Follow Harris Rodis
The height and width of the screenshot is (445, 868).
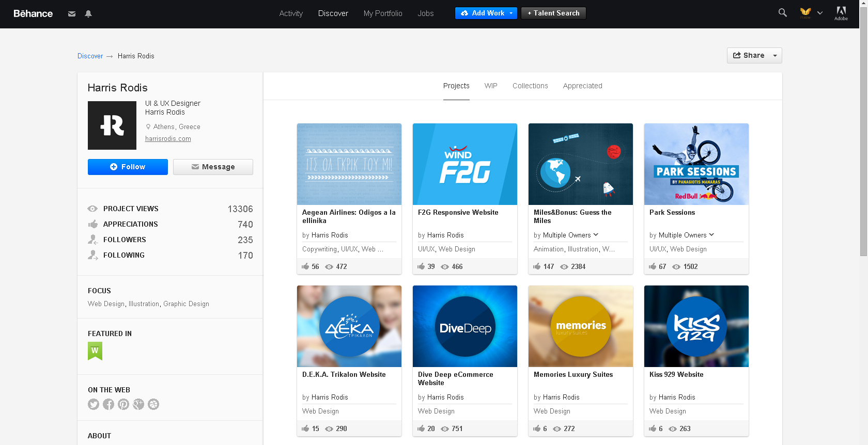click(128, 167)
